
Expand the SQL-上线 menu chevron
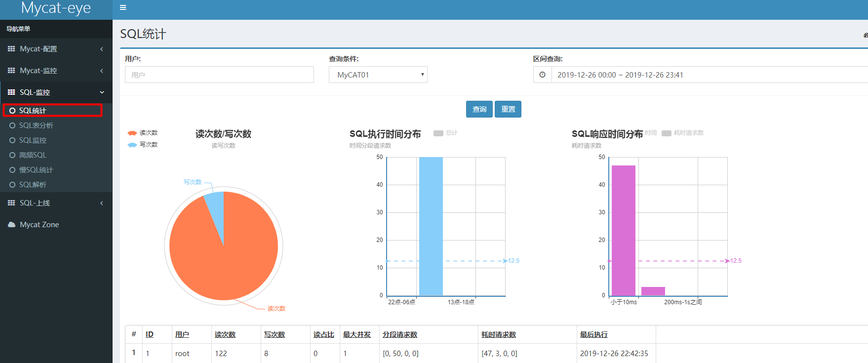(102, 203)
